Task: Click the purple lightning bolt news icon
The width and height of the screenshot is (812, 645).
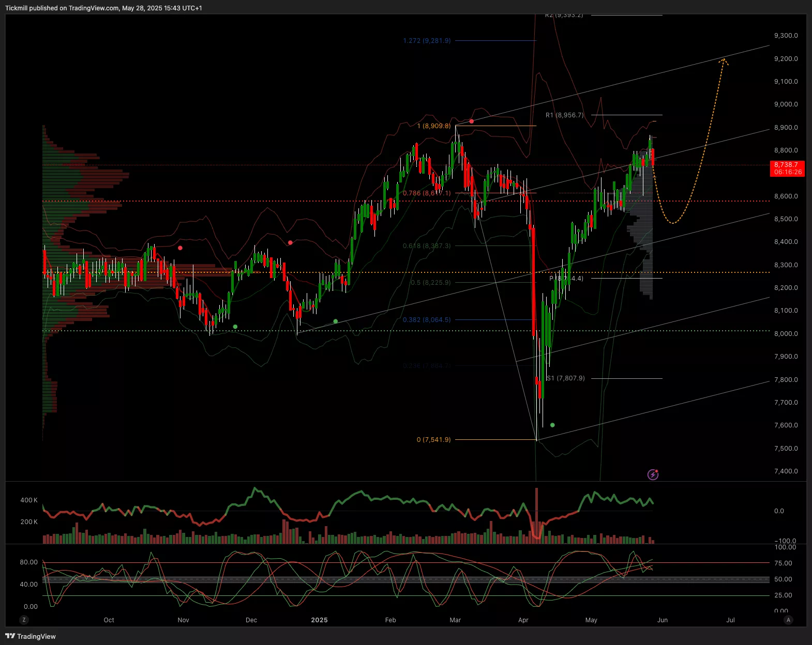Action: [653, 474]
